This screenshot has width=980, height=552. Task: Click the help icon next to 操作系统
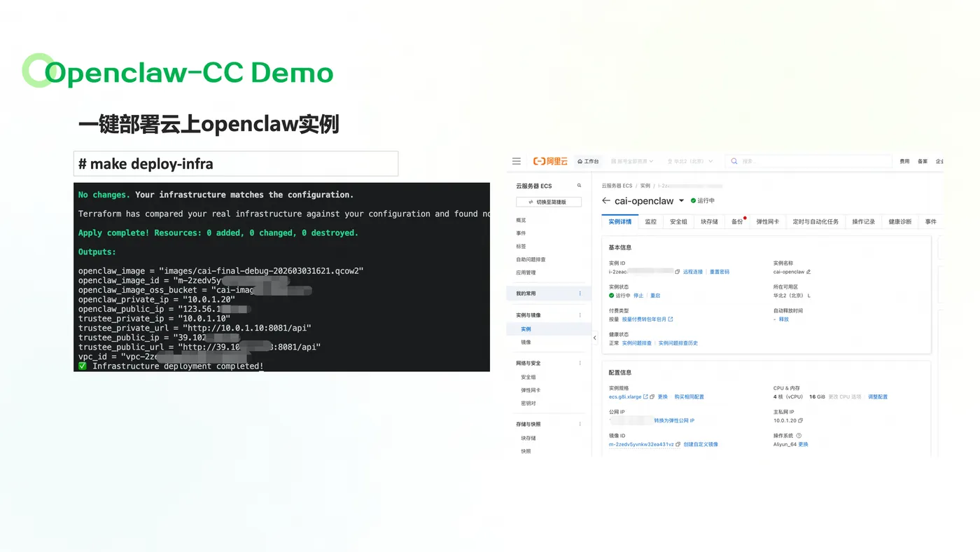799,436
